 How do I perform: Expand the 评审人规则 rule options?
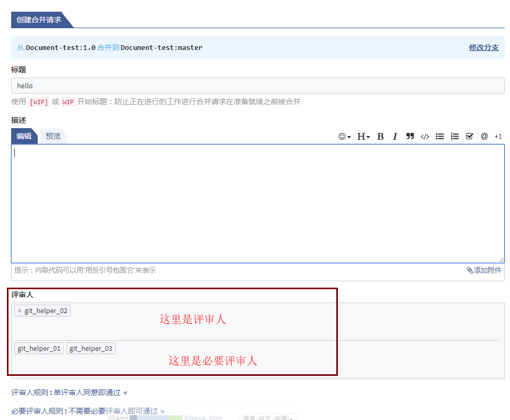point(125,393)
